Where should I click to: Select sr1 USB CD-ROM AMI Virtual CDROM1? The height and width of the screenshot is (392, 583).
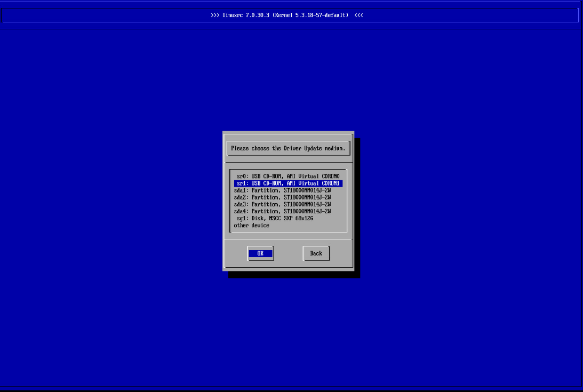point(288,183)
